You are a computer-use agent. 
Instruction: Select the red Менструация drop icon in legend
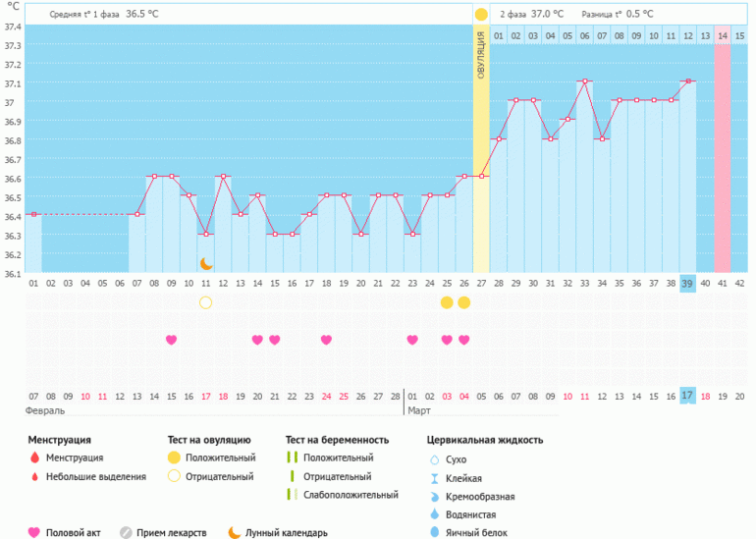click(34, 458)
